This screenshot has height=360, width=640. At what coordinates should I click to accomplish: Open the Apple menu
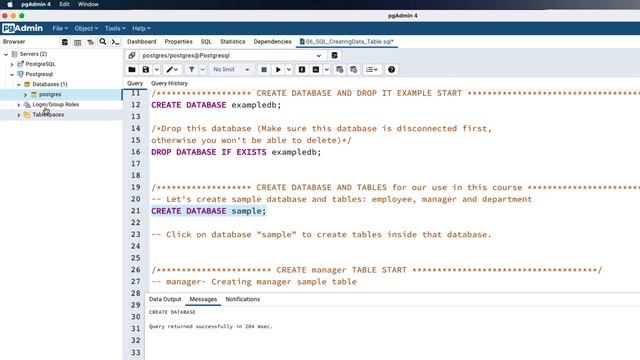[10, 4]
